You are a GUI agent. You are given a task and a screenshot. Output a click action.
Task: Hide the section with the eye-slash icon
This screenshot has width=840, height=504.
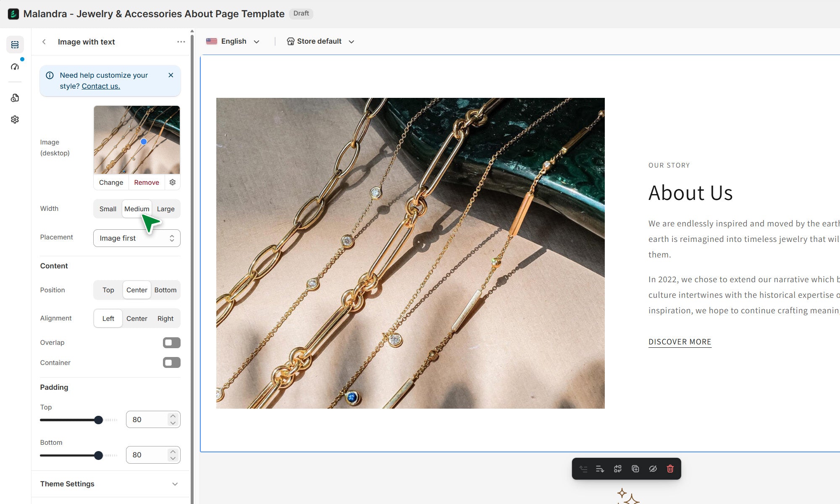click(653, 469)
